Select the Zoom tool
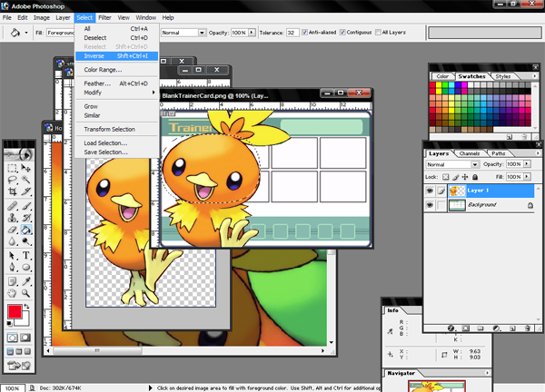 pos(25,293)
